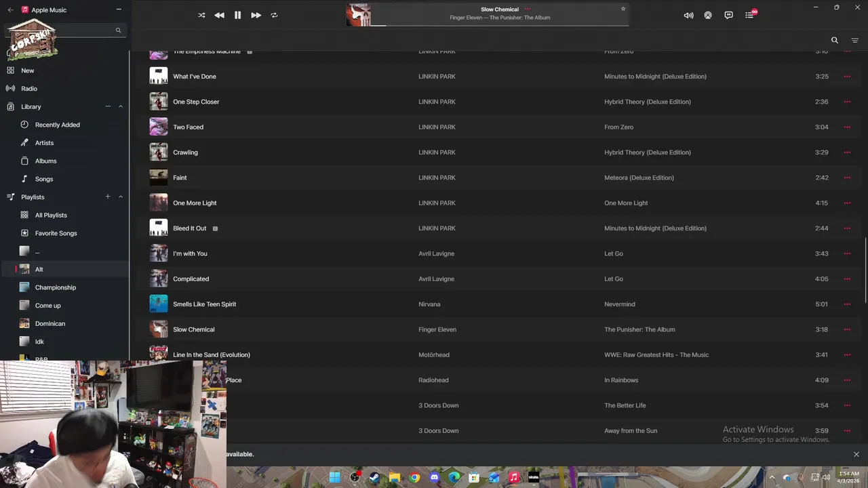The image size is (868, 488).
Task: Show the lyrics panel
Action: click(728, 15)
